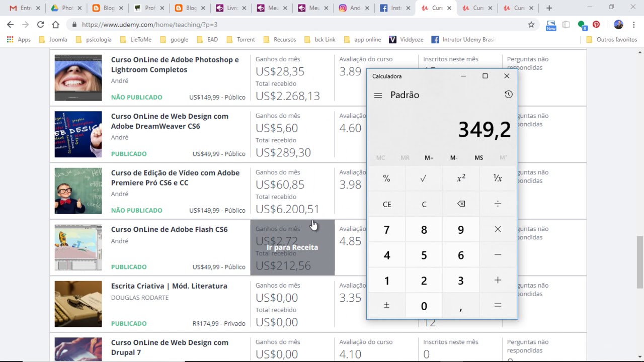
Task: Click digit 4 in Calculator
Action: tap(386, 255)
